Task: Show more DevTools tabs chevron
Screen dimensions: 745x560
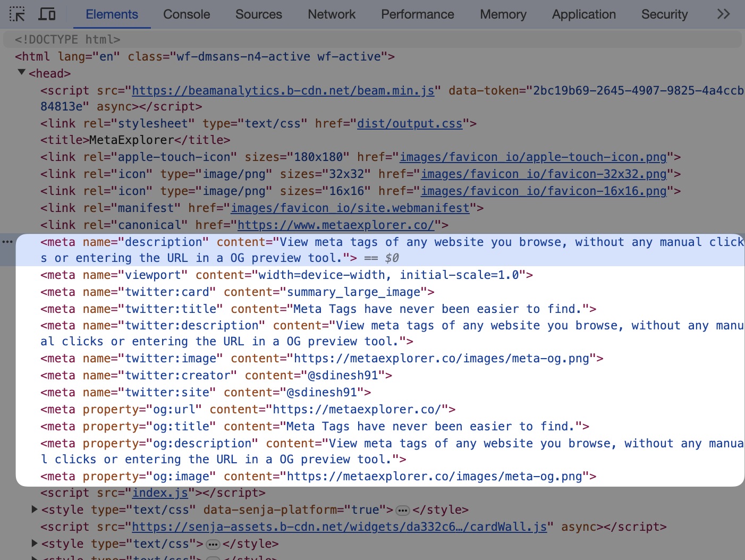Action: tap(723, 14)
